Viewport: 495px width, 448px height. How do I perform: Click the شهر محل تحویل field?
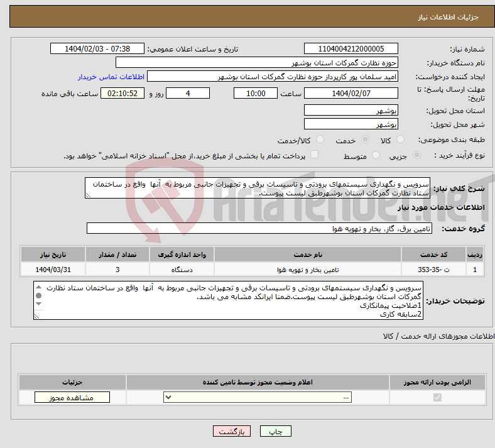click(x=351, y=124)
